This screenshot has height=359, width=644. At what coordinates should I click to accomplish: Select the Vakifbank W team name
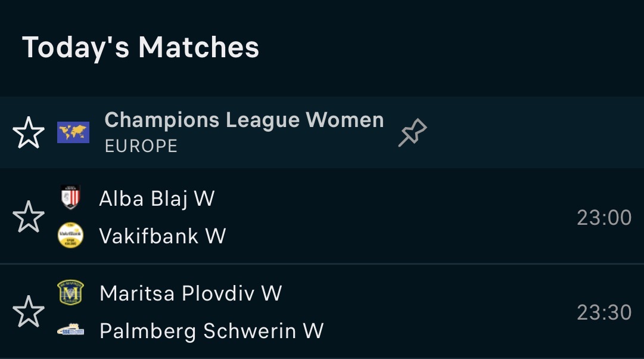pyautogui.click(x=162, y=236)
